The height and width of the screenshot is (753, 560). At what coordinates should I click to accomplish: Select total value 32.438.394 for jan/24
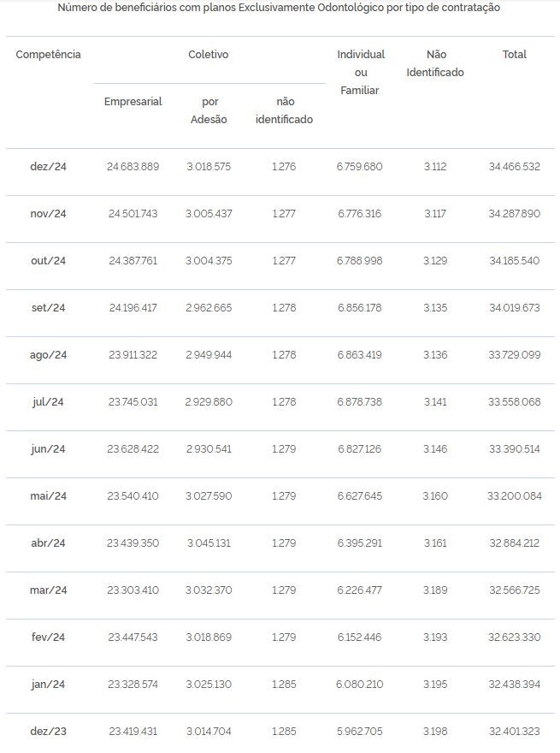pos(515,685)
